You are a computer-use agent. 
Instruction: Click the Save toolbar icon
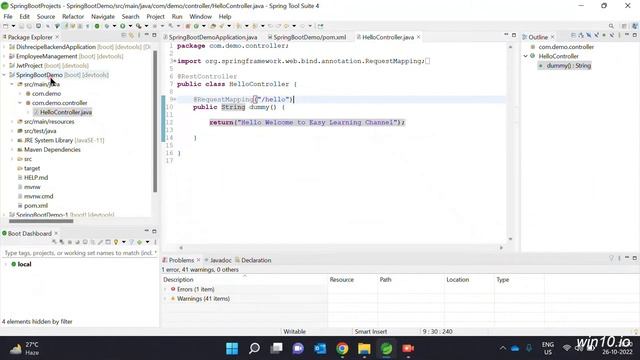click(x=22, y=26)
